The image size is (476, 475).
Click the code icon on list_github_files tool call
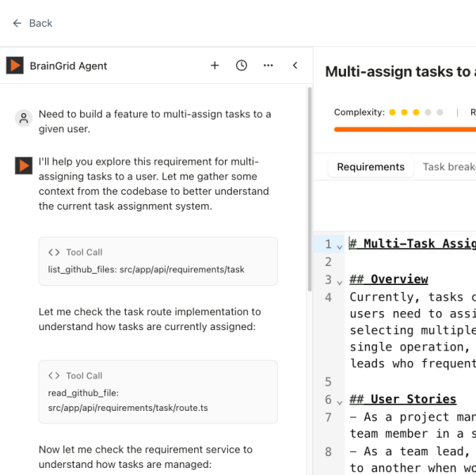[54, 253]
